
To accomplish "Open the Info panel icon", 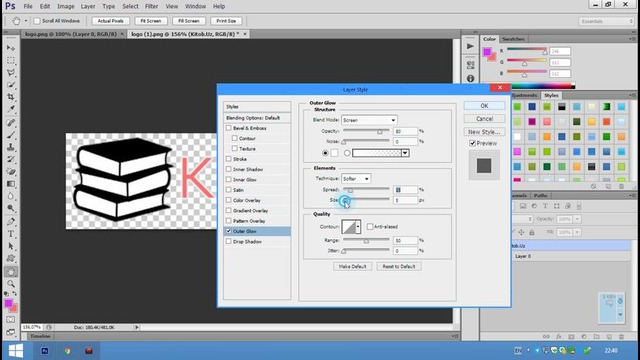I will click(x=470, y=78).
